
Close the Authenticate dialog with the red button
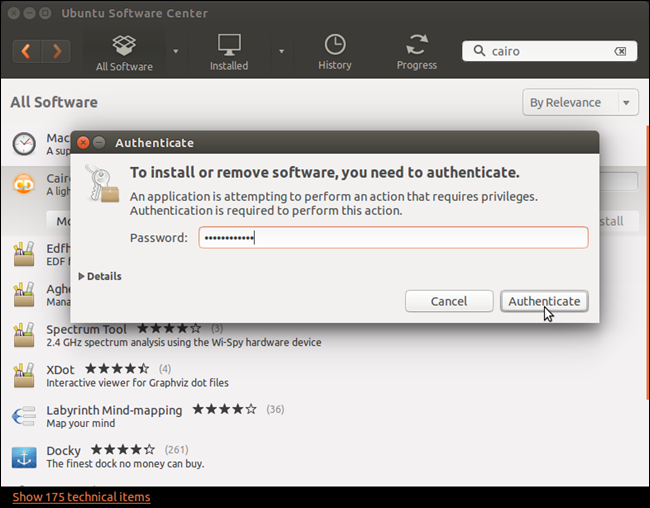(83, 143)
